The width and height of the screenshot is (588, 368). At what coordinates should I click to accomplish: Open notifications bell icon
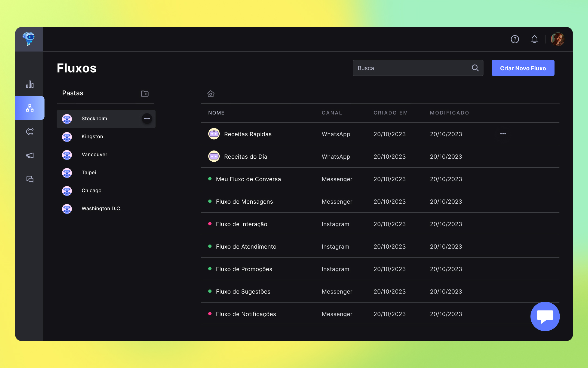(x=534, y=39)
